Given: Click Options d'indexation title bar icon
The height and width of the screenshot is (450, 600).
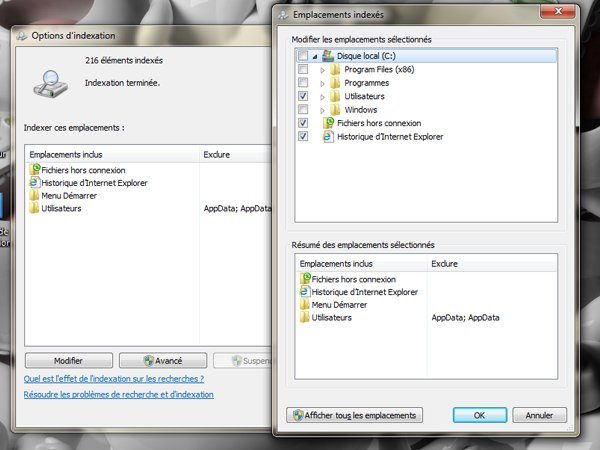Looking at the screenshot, I should [x=22, y=36].
